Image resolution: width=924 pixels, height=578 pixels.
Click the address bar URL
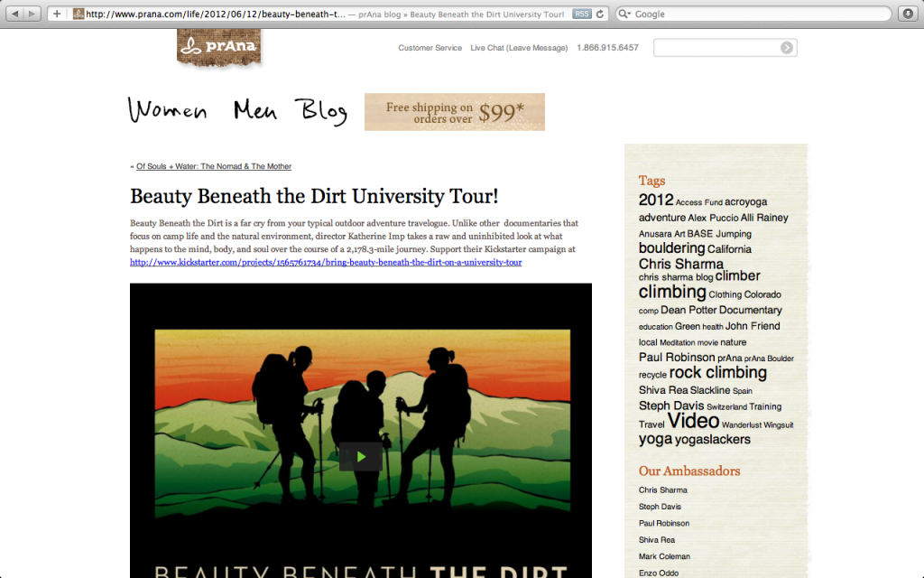[x=215, y=14]
